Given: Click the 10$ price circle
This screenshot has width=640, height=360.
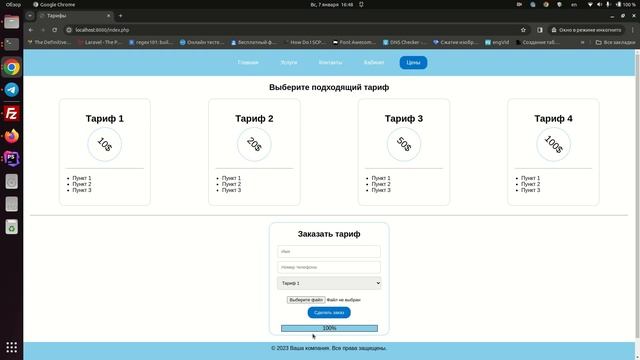Looking at the screenshot, I should point(104,144).
